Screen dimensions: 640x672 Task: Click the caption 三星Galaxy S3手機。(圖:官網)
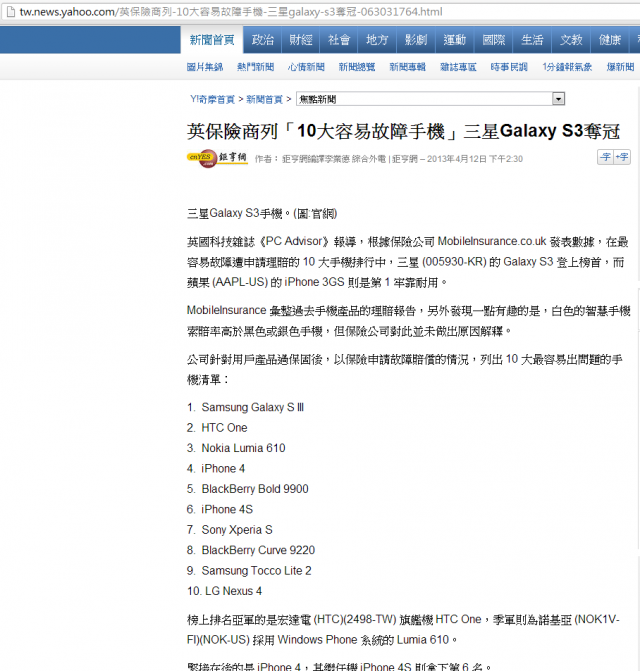click(x=262, y=213)
